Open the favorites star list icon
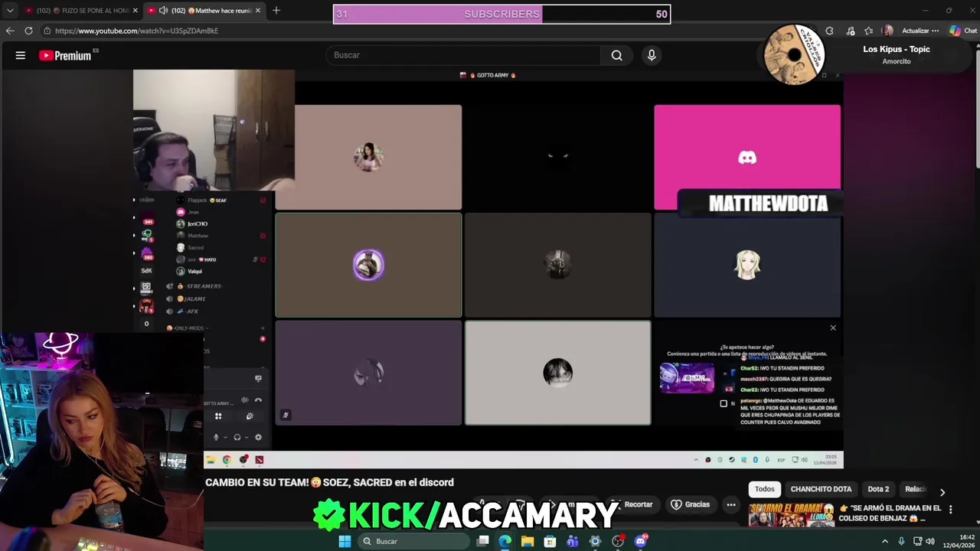980x551 pixels. tap(869, 31)
